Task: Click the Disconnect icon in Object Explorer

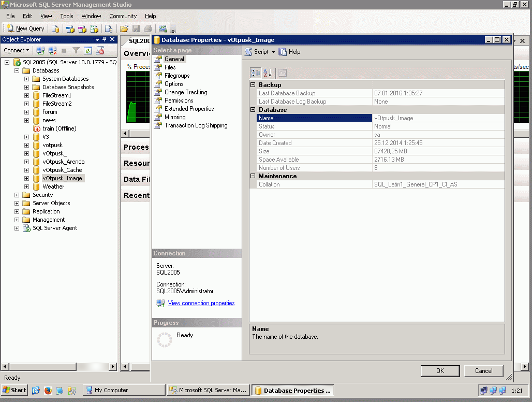Action: coord(52,51)
